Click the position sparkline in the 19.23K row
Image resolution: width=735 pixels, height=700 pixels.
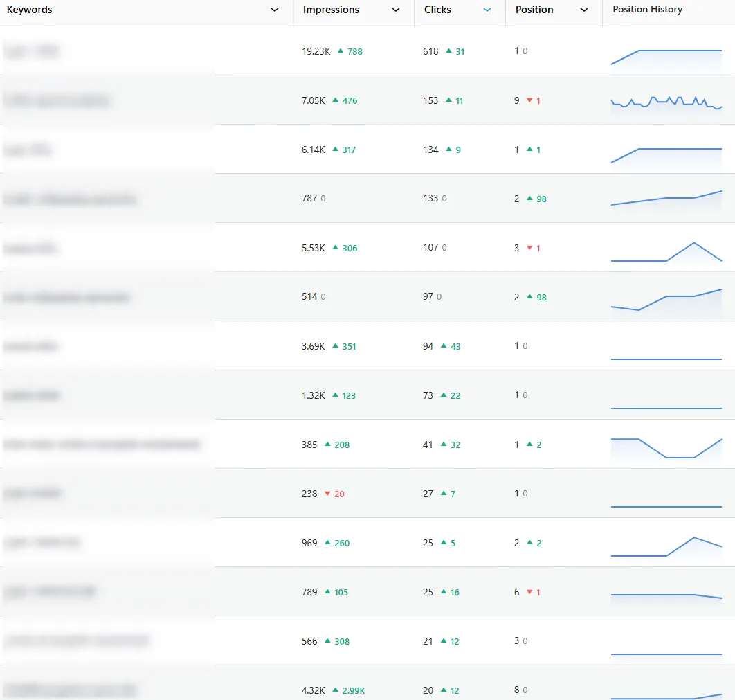click(666, 55)
